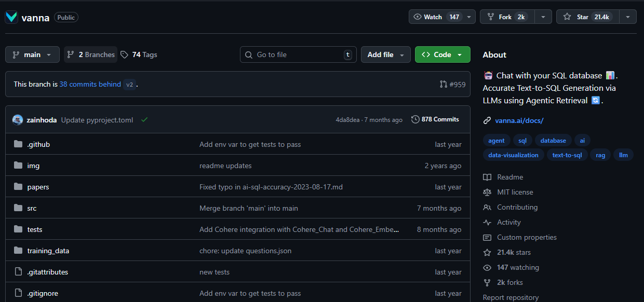This screenshot has width=644, height=302.
Task: Focus the Go to file search field
Action: tap(298, 54)
